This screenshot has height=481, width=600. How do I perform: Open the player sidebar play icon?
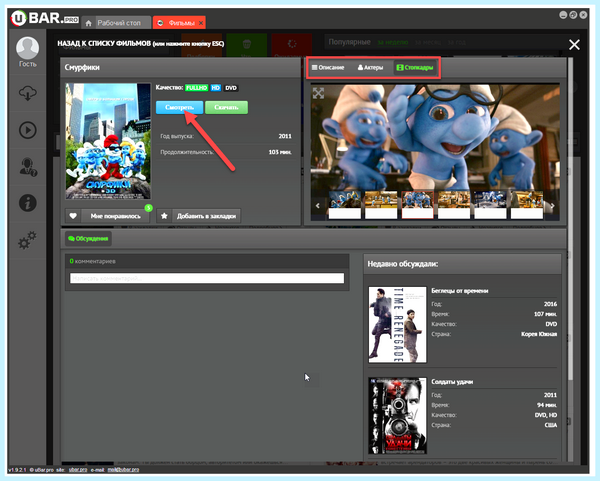point(27,130)
